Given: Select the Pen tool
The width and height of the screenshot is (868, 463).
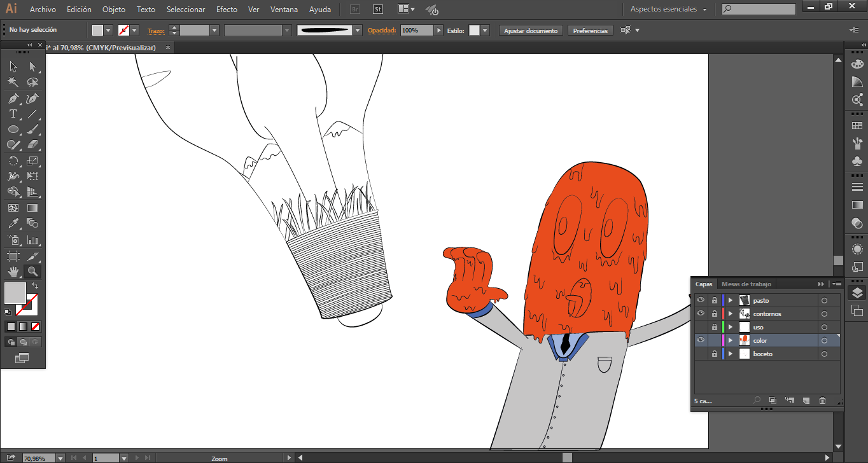Looking at the screenshot, I should [13, 99].
